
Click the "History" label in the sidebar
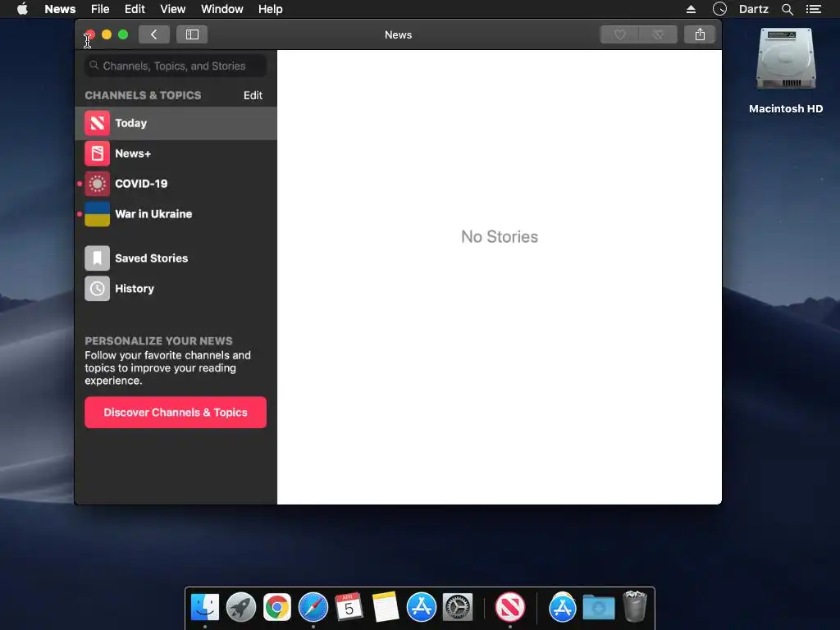pos(135,289)
